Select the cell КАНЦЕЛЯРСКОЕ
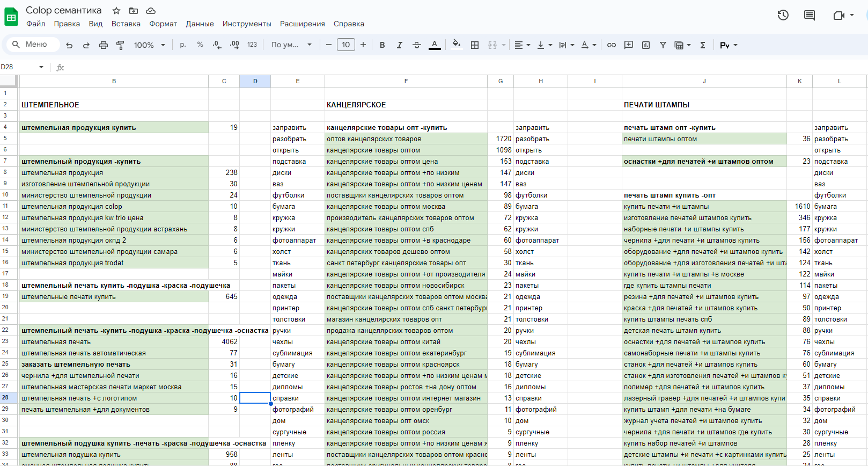The width and height of the screenshot is (868, 466). tap(406, 105)
